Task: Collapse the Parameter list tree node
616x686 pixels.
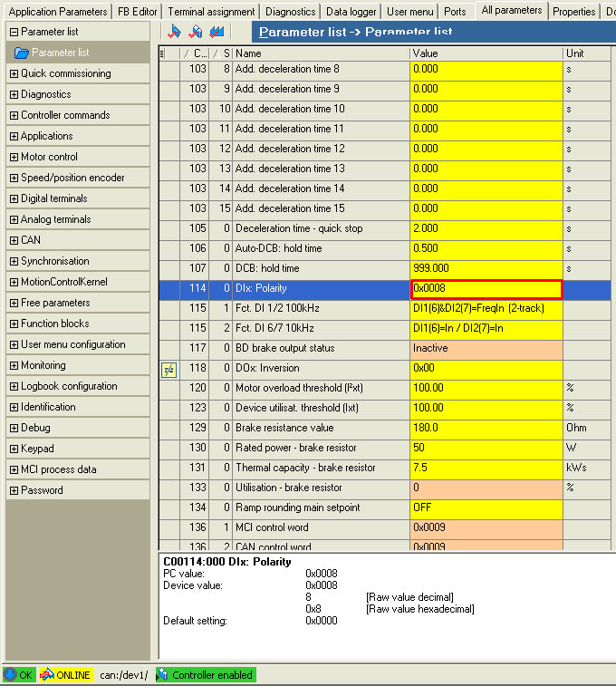Action: tap(14, 32)
